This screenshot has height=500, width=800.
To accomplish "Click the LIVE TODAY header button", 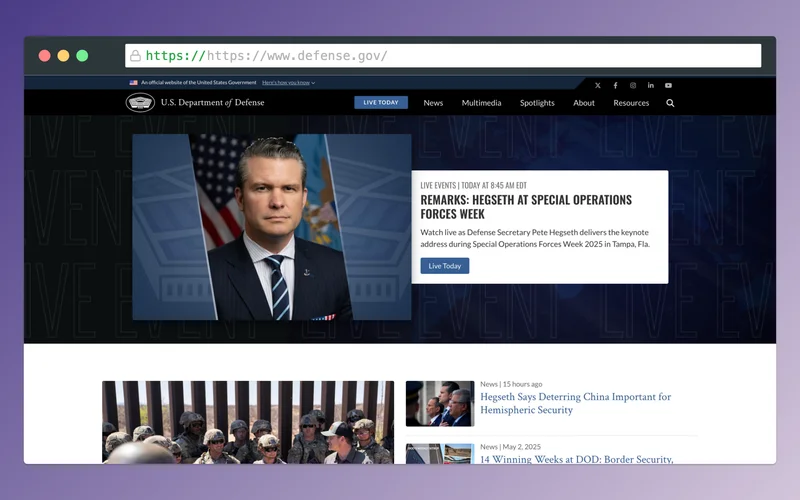I will (381, 103).
